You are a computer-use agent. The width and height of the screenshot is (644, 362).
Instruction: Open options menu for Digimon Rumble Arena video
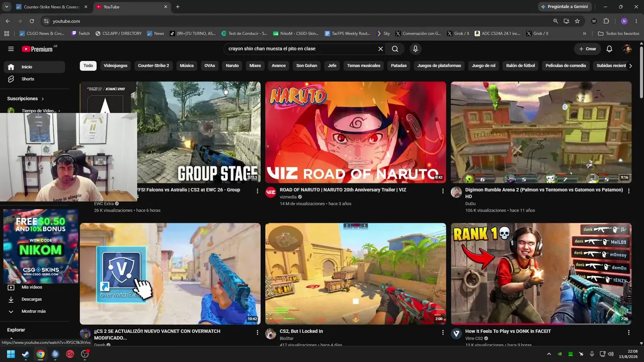click(628, 191)
